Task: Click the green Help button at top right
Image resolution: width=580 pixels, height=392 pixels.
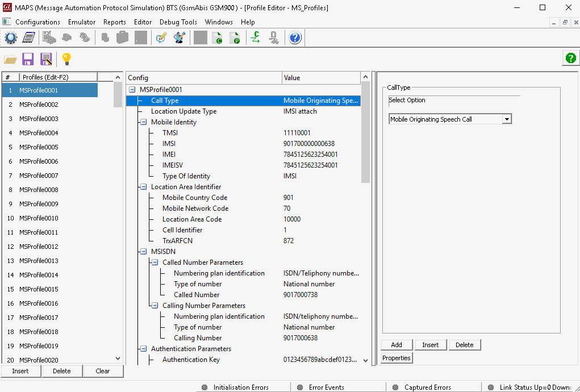Action: click(x=570, y=57)
